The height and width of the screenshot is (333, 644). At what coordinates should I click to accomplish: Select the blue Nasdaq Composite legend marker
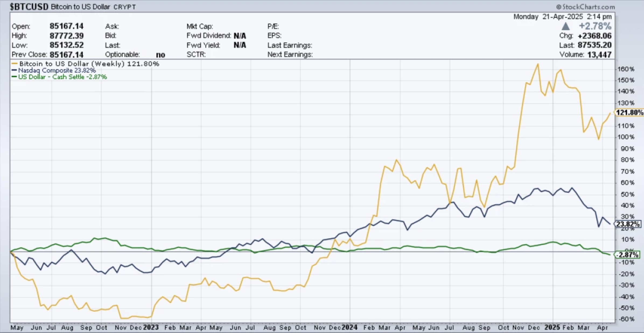point(14,70)
